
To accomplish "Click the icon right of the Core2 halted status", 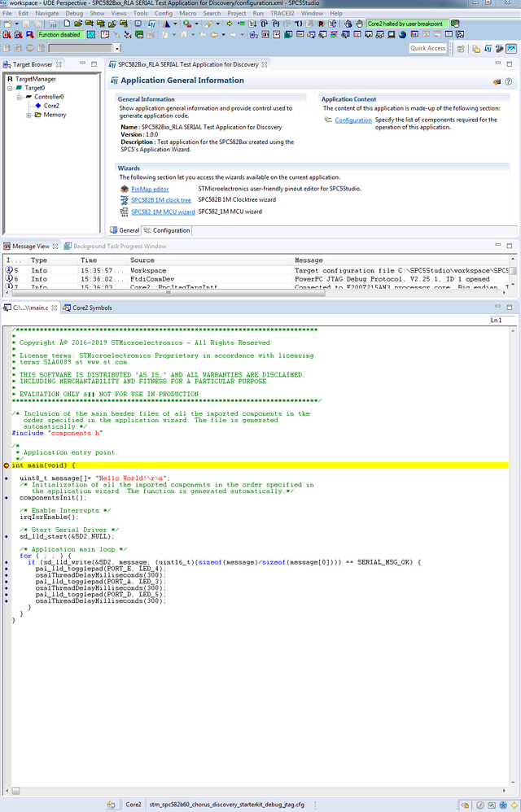I will [x=455, y=24].
